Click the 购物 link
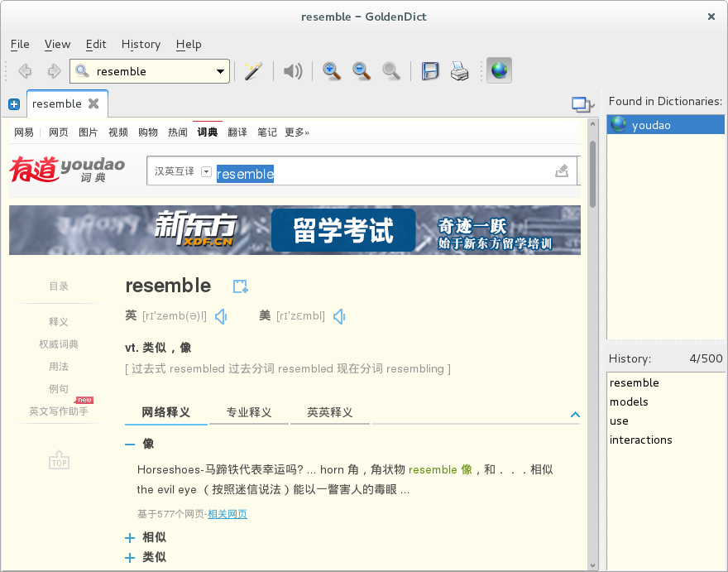Viewport: 728px width, 572px height. click(147, 132)
